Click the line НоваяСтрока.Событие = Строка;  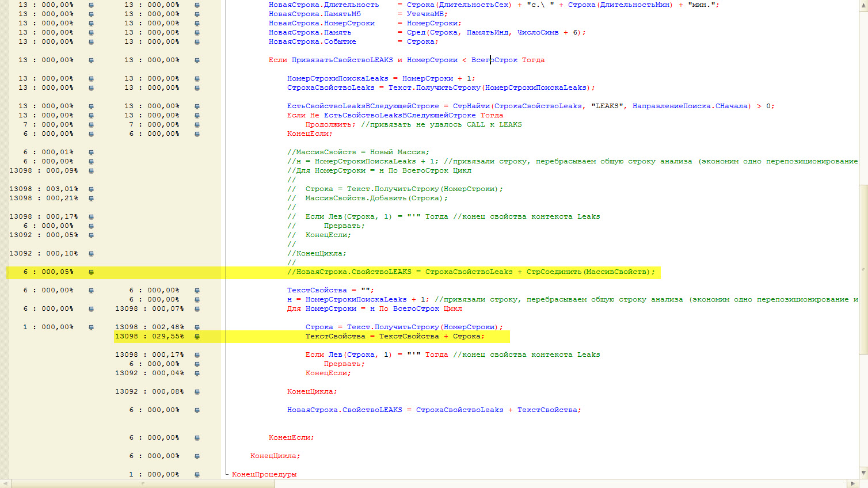pos(353,42)
